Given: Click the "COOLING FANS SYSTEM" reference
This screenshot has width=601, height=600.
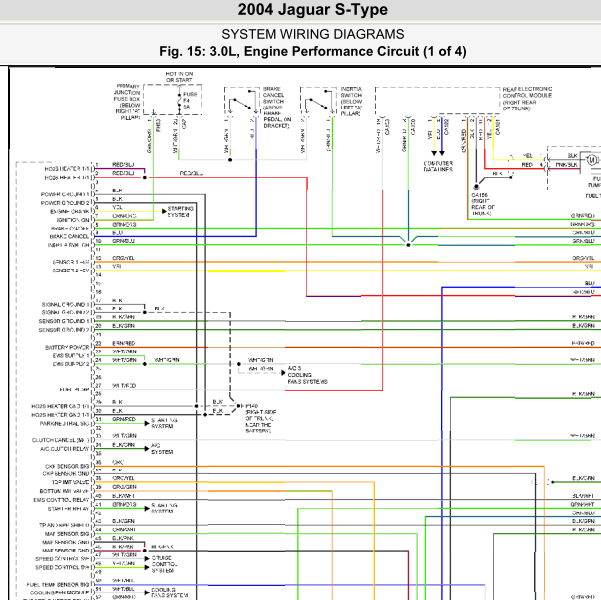Looking at the screenshot, I should [x=169, y=593].
